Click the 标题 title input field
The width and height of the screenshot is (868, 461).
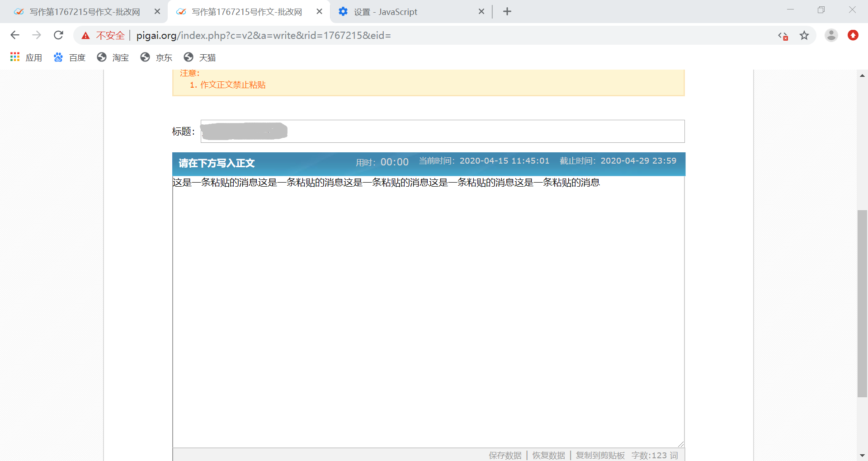[x=443, y=131]
